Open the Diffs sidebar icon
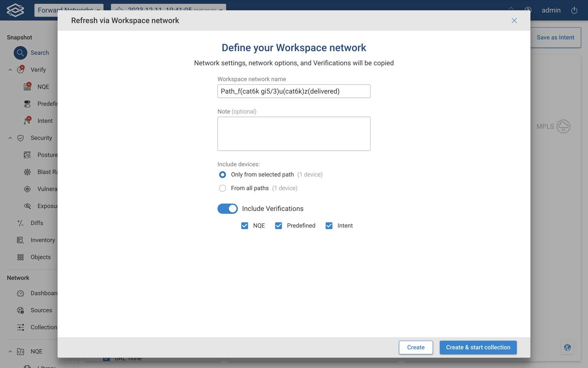The image size is (588, 368). (x=20, y=223)
